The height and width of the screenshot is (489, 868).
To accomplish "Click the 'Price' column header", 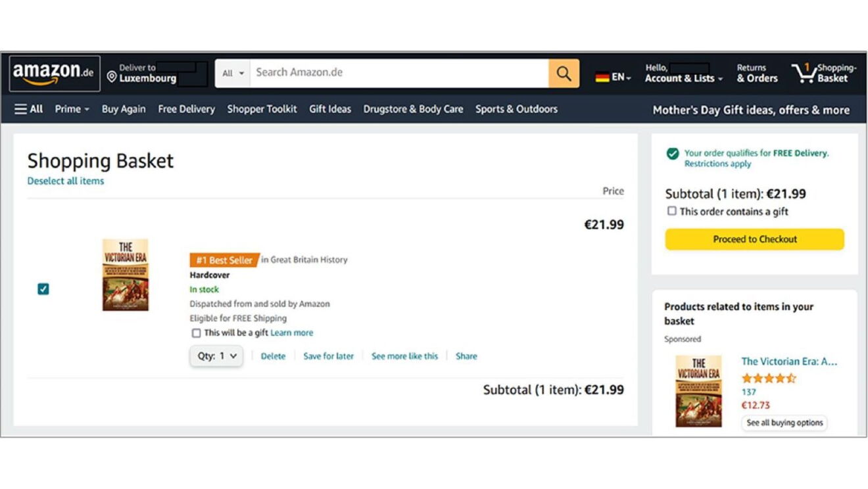I will click(x=613, y=191).
